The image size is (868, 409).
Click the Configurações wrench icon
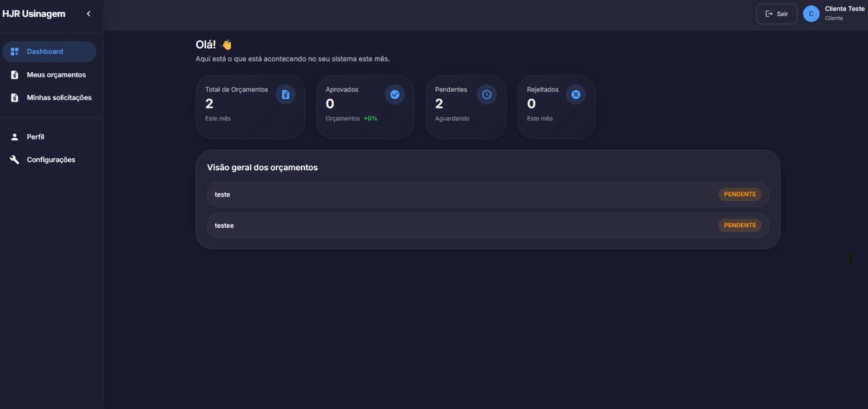15,159
